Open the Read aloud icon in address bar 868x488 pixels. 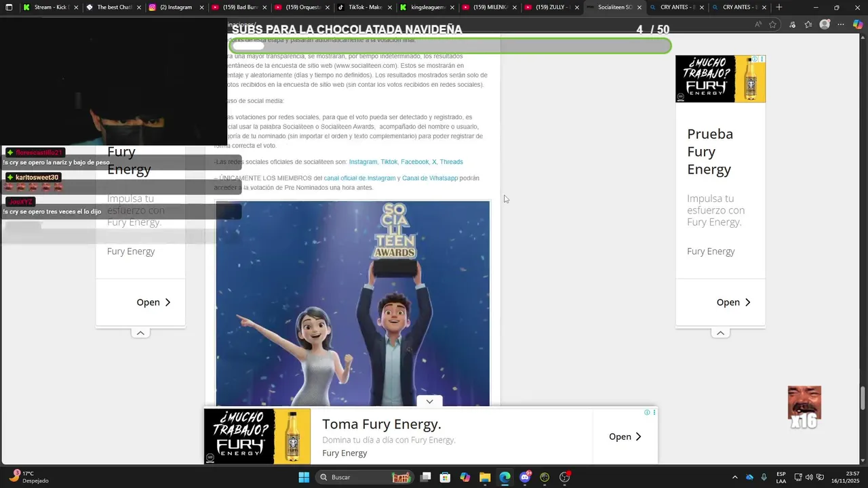coord(758,24)
